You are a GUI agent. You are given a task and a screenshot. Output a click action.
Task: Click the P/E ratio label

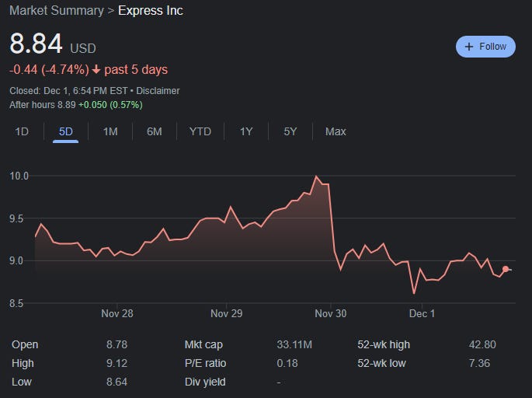tap(205, 363)
